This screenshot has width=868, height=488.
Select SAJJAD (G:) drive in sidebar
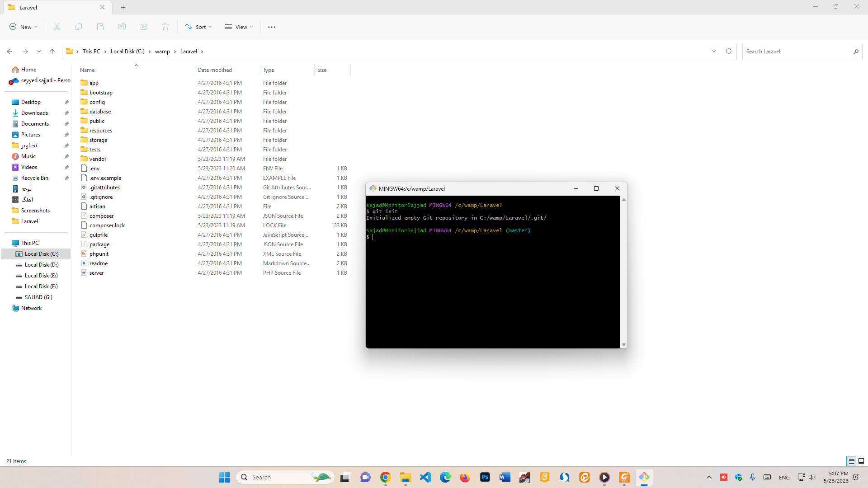(38, 297)
